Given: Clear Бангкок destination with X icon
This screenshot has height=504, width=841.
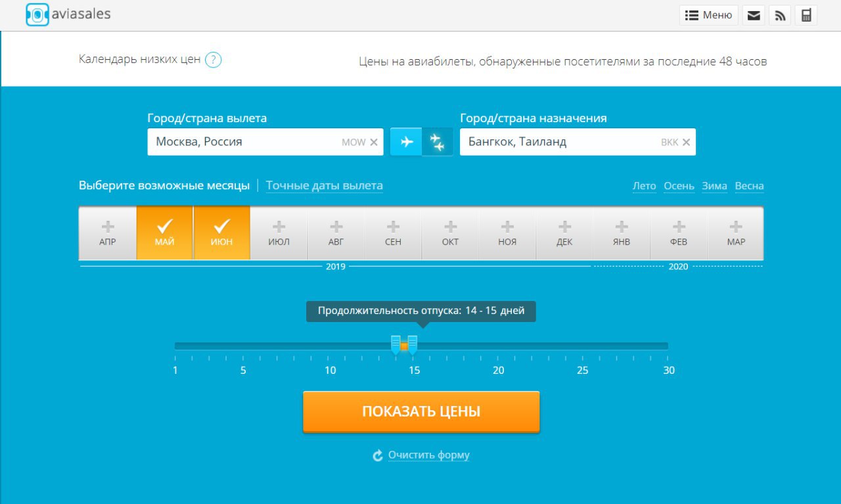Looking at the screenshot, I should click(686, 142).
